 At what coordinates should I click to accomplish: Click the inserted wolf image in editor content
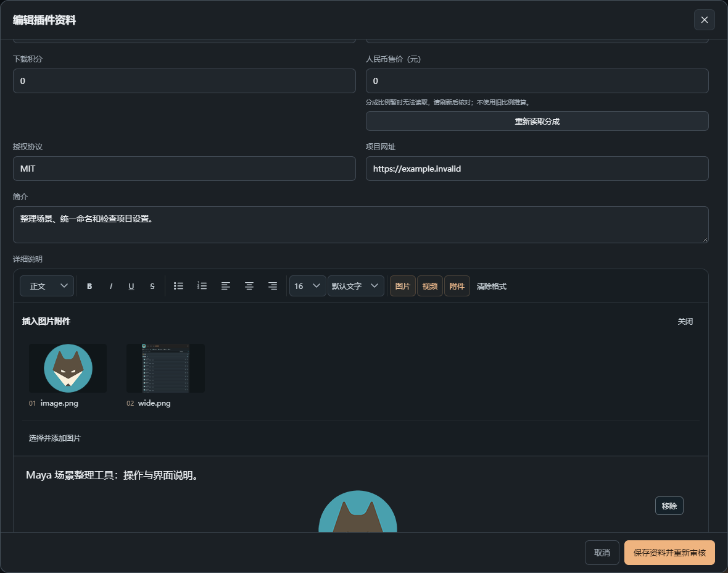click(x=358, y=511)
